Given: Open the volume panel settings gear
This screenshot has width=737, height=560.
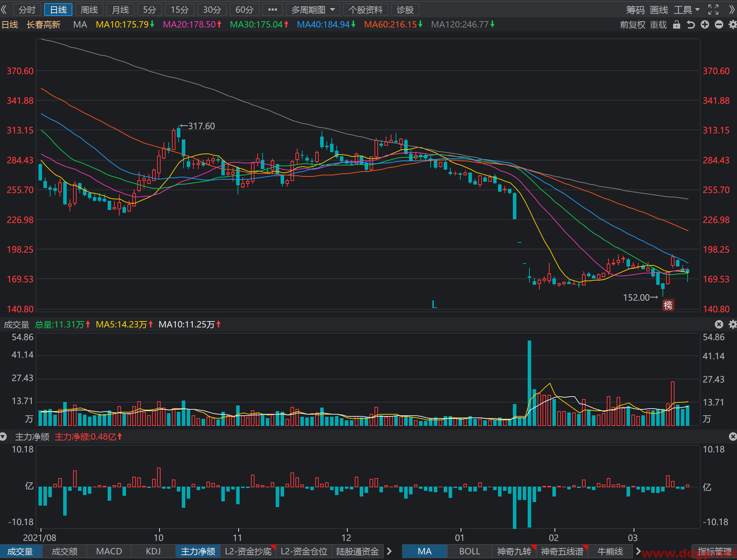Looking at the screenshot, I should [x=733, y=324].
